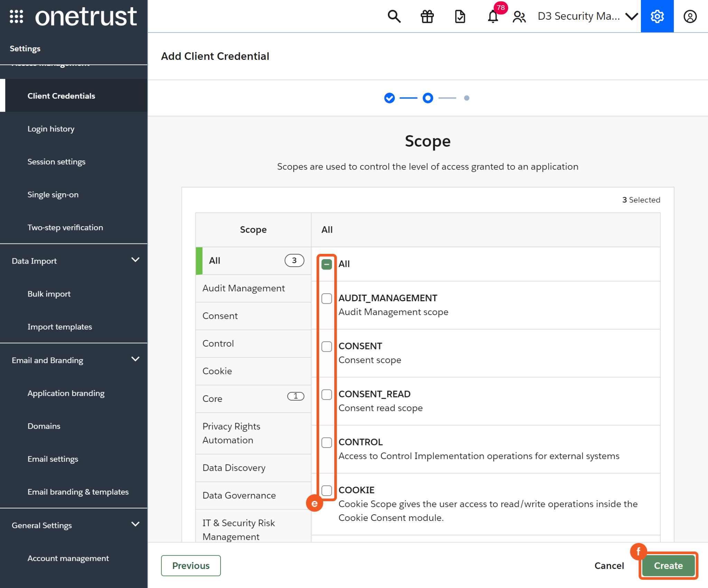Go back with the Previous button
Image resolution: width=708 pixels, height=588 pixels.
(x=191, y=566)
